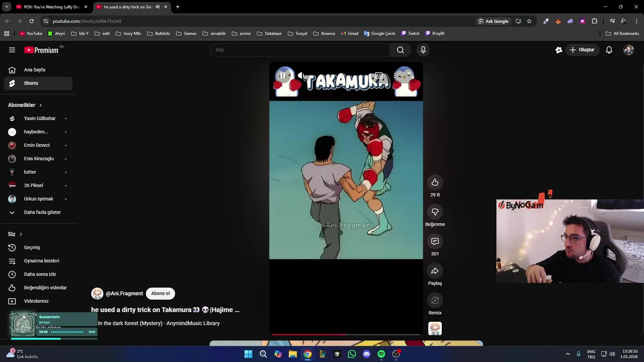Screen dimensions: 644x362
Task: Click the Remix icon
Action: coord(435,300)
